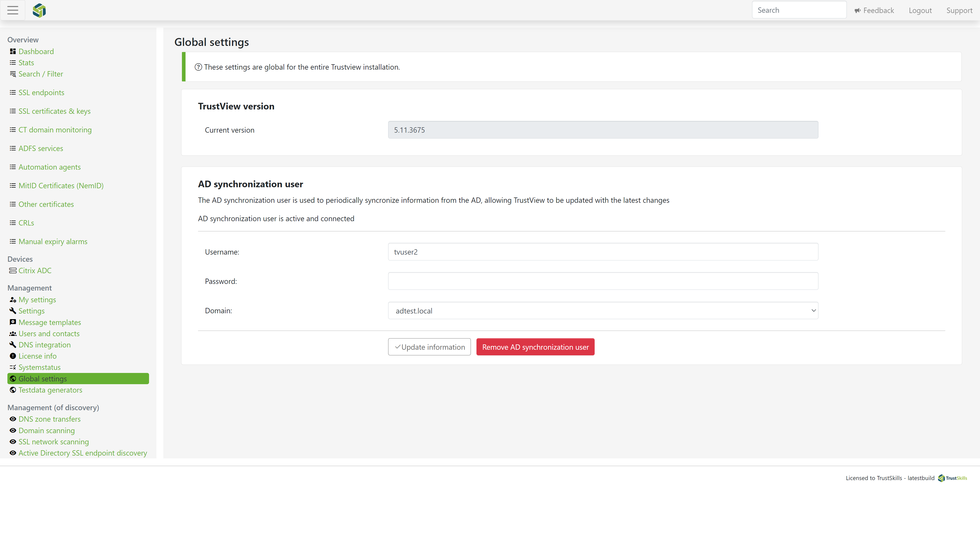This screenshot has width=980, height=551.
Task: Click the Message templates icon
Action: (x=13, y=322)
